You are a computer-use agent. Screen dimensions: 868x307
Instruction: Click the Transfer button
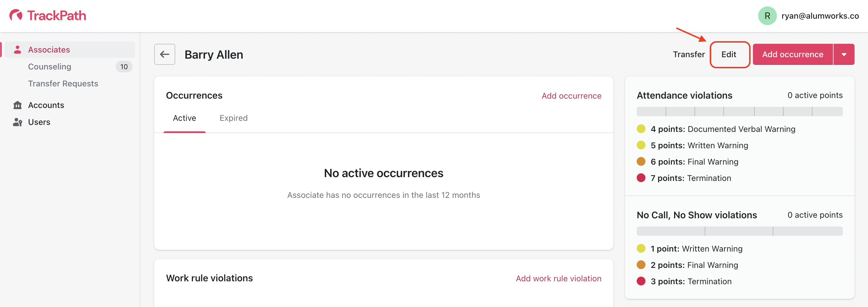[x=688, y=54]
